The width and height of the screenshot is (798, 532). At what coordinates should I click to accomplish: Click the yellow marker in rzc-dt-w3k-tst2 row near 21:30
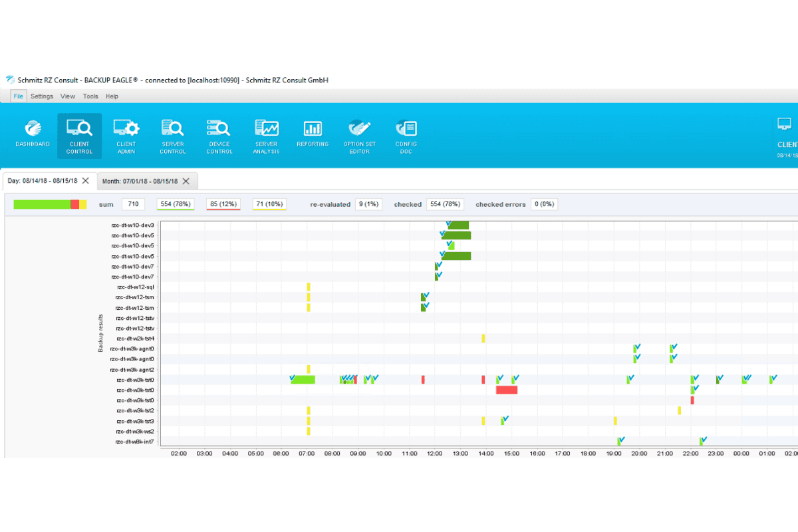[679, 410]
